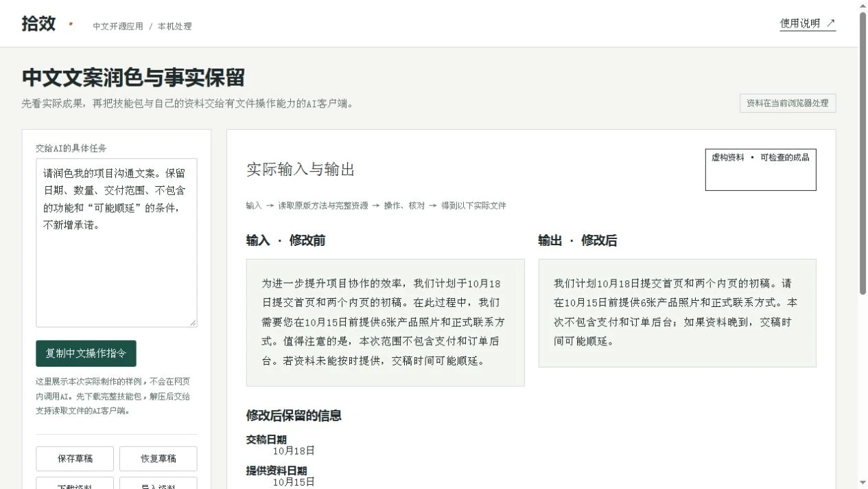868x489 pixels.
Task: Click the 恢复草稿 button
Action: tap(159, 459)
